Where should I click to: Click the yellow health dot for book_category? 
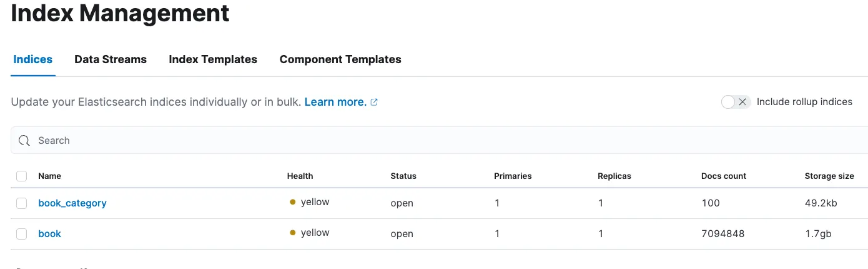[x=292, y=202]
